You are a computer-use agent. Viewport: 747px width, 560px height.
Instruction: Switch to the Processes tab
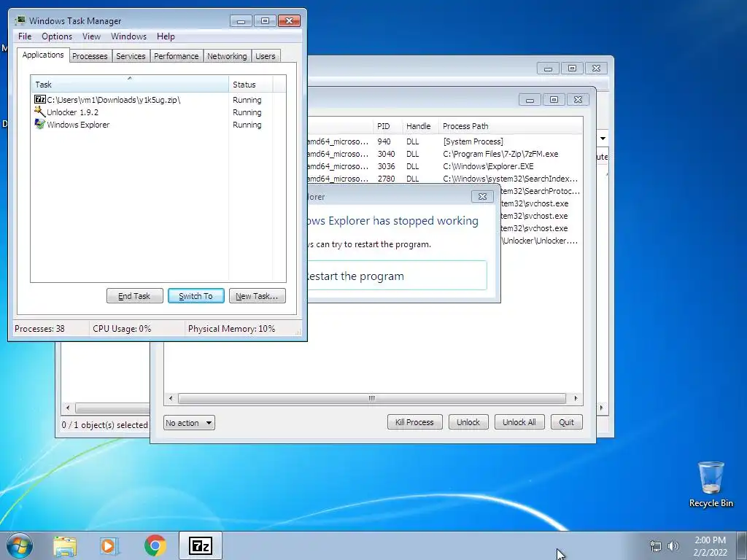coord(90,56)
